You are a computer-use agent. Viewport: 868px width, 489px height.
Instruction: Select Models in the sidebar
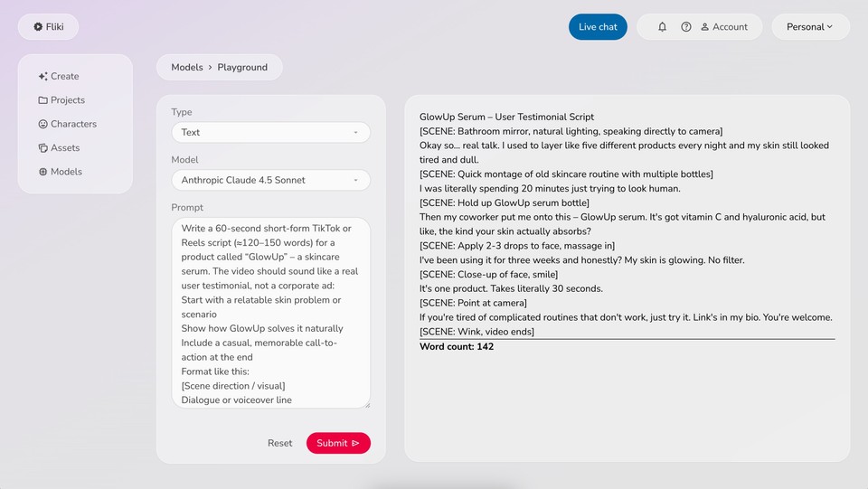tap(61, 172)
